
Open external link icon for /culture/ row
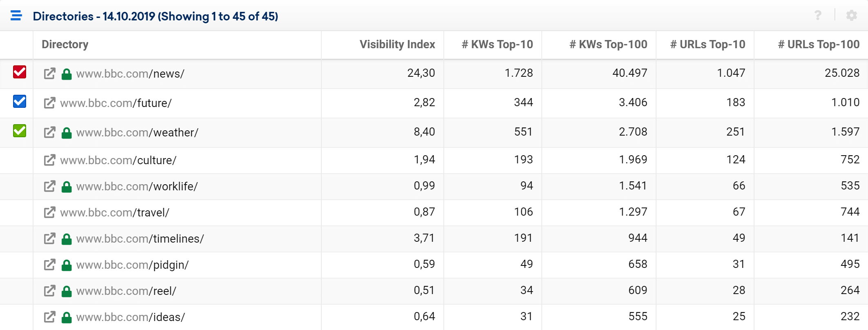click(x=49, y=160)
